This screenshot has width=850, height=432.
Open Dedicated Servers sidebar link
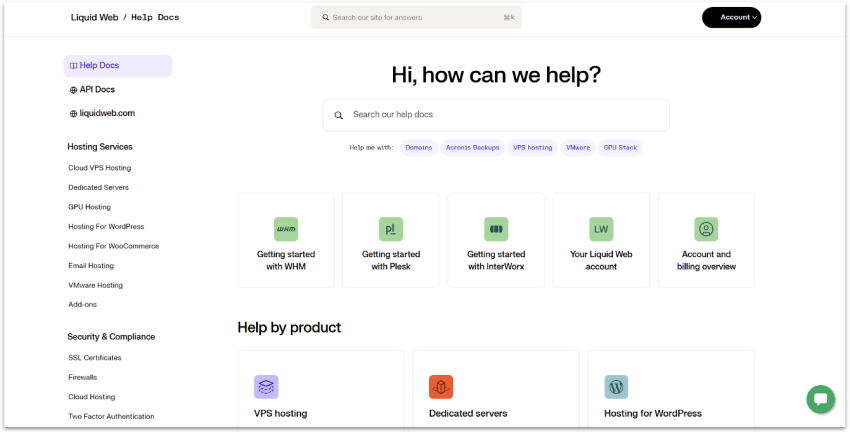[99, 188]
